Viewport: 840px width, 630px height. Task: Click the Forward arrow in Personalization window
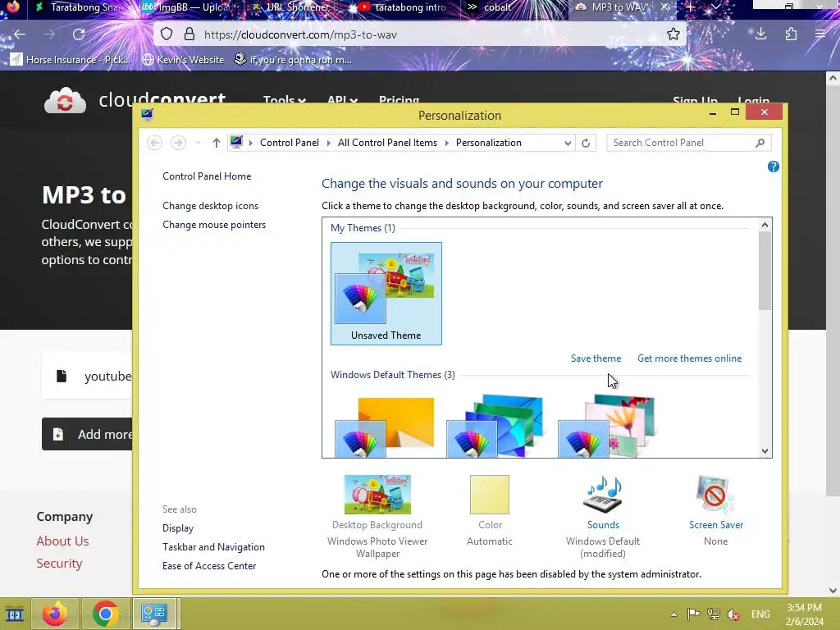pos(178,143)
